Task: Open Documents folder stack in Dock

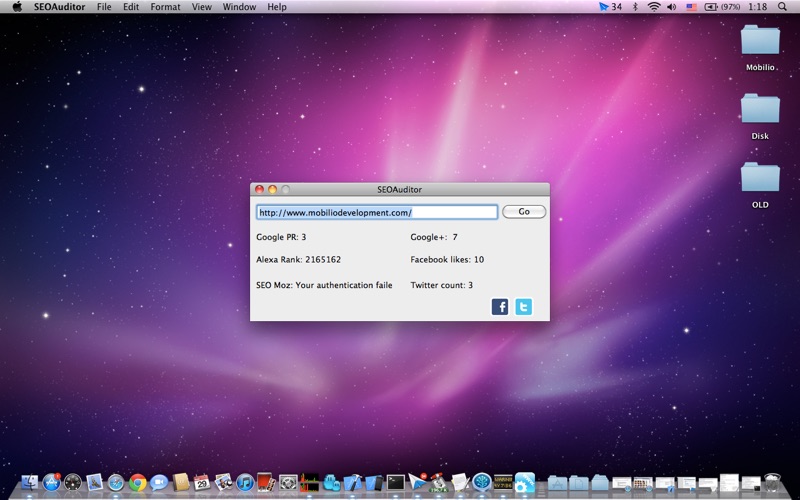Action: 579,483
